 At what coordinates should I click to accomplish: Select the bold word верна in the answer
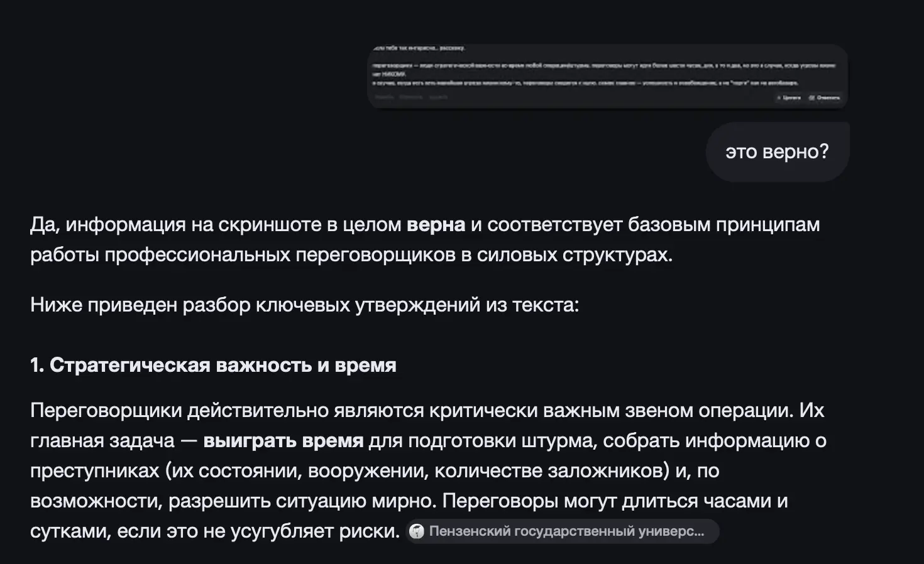[x=435, y=224]
